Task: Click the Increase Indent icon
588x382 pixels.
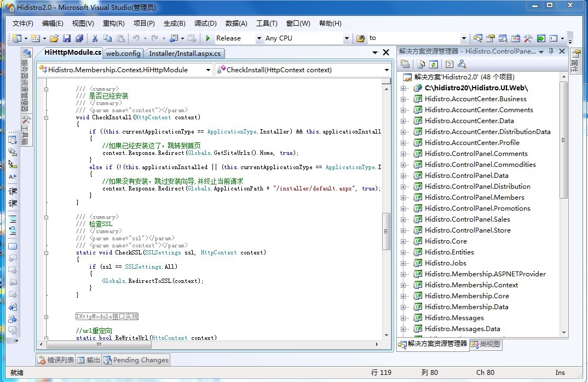Action: (13, 204)
